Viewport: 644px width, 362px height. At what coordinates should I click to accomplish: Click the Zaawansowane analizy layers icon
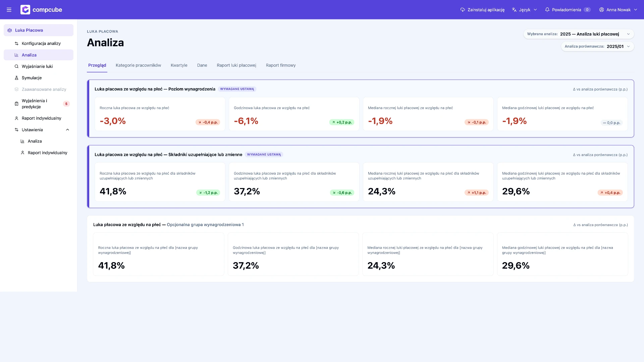pyautogui.click(x=16, y=89)
